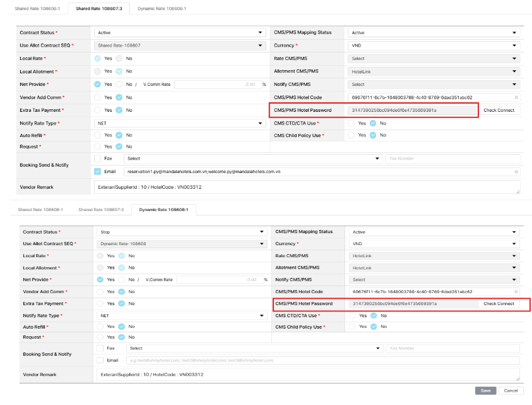This screenshot has width=532, height=405.
Task: Select Net Provide No in Shared Rate form
Action: pyautogui.click(x=119, y=84)
